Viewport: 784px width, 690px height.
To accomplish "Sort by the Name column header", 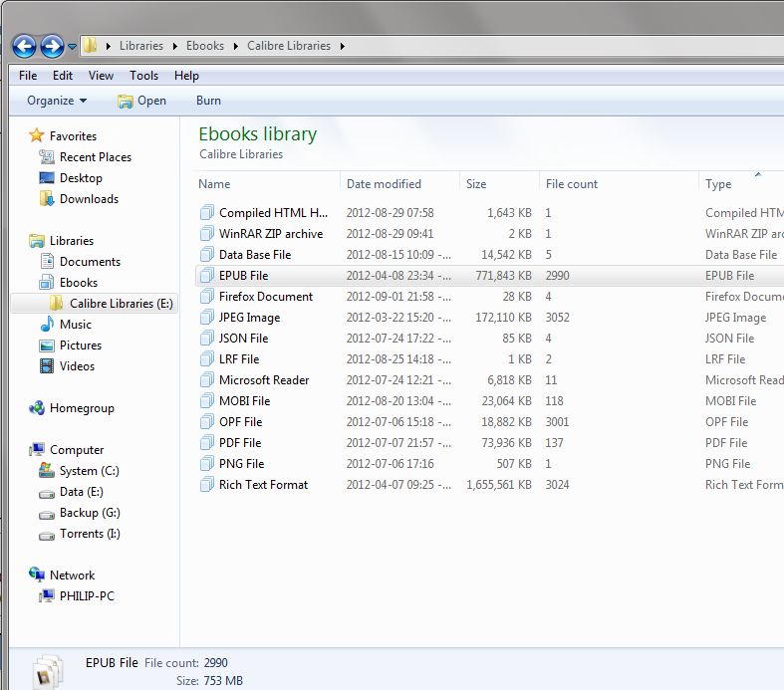I will [x=214, y=184].
